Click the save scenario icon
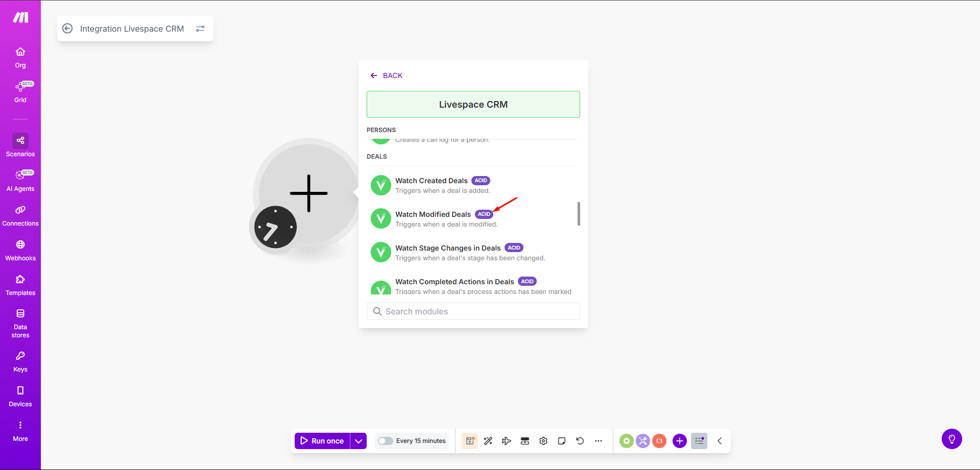Screen dimensions: 980x470 tap(470, 441)
